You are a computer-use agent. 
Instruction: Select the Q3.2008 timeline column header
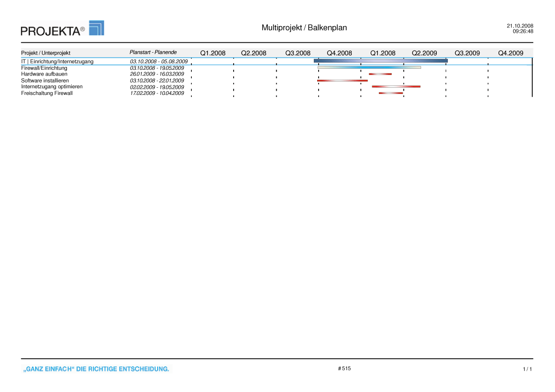coord(298,53)
